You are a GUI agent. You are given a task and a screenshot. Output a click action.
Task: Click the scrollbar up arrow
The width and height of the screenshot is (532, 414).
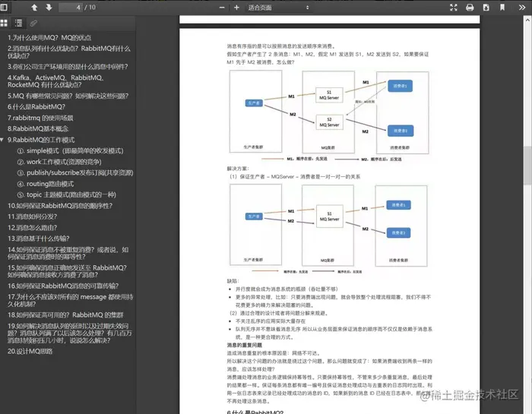527,20
